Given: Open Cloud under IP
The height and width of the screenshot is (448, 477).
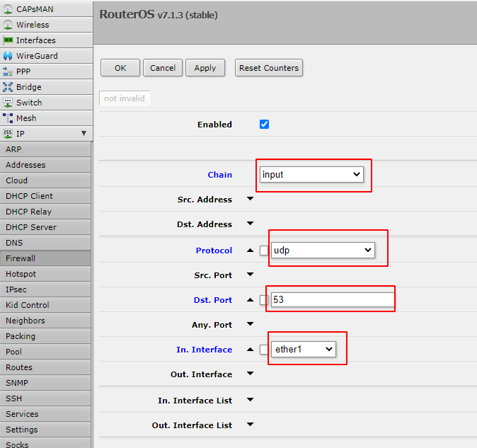Looking at the screenshot, I should coord(45,180).
